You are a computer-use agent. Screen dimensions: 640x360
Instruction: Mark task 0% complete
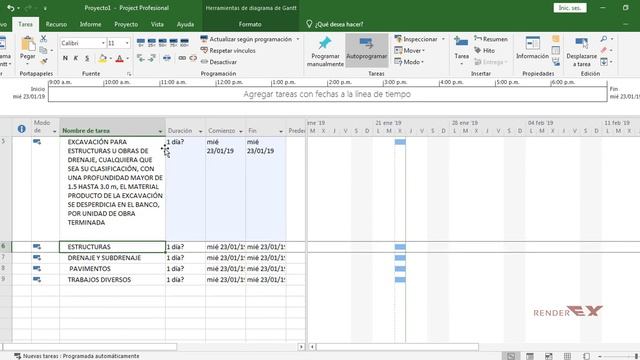coord(141,42)
